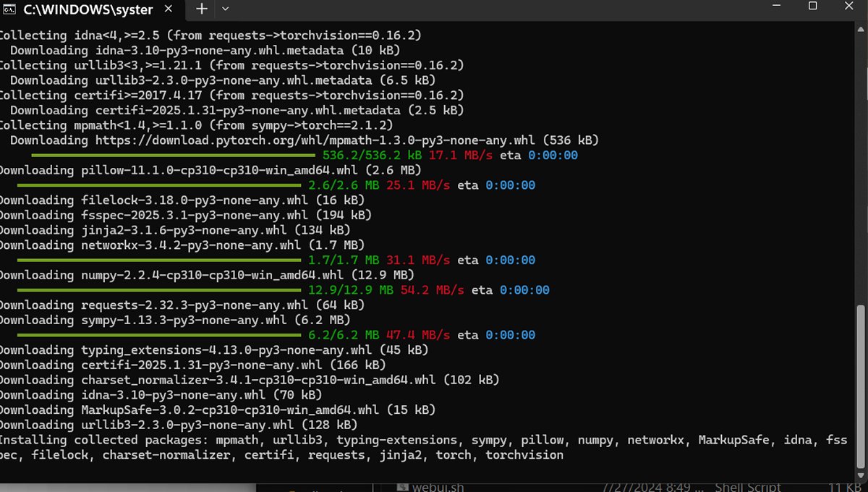Click 'Installing collected packages' line
This screenshot has width=868, height=492.
(x=423, y=447)
